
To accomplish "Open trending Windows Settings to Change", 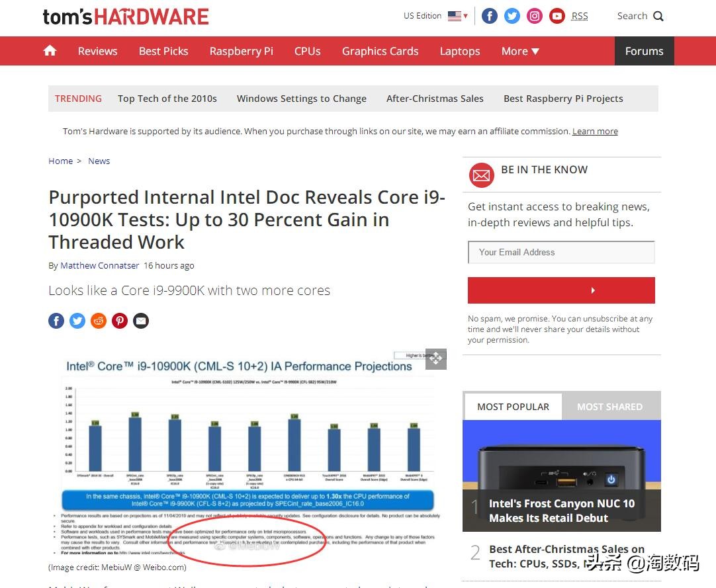I will point(301,99).
